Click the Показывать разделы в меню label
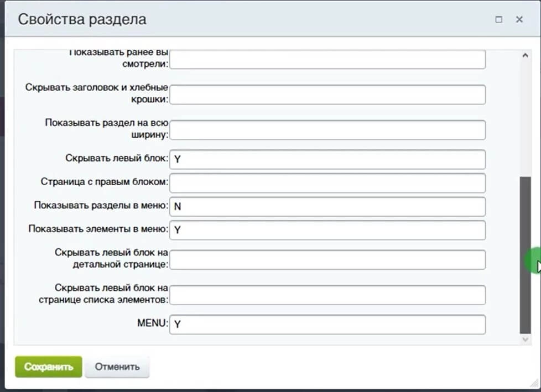Viewport: 541px width, 392px height. (101, 206)
